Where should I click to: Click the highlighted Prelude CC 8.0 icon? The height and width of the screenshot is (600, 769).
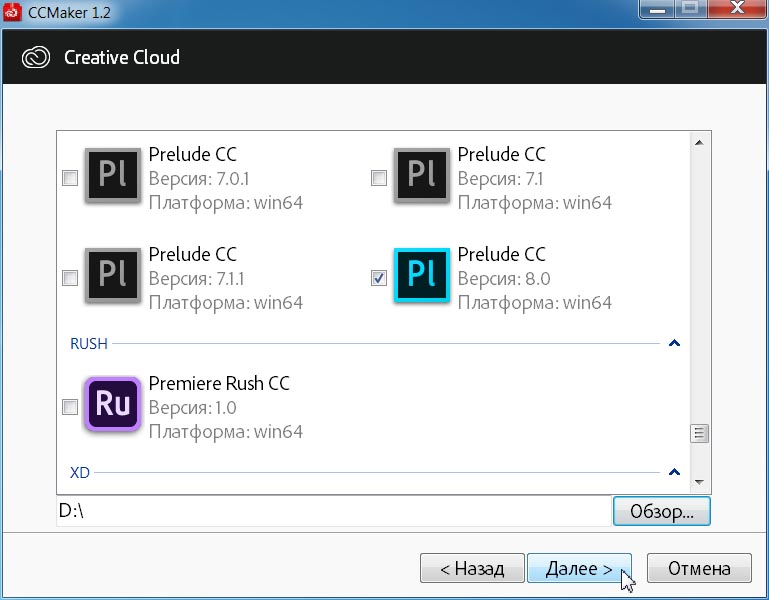422,276
